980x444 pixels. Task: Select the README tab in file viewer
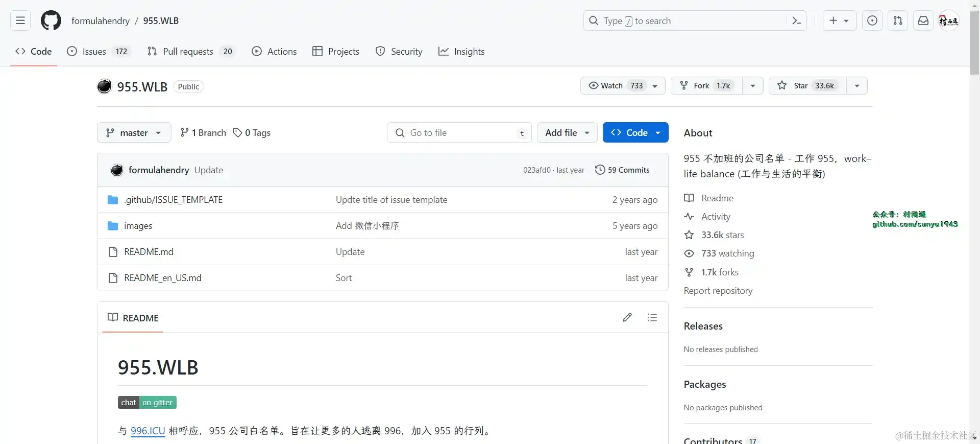[x=133, y=318]
